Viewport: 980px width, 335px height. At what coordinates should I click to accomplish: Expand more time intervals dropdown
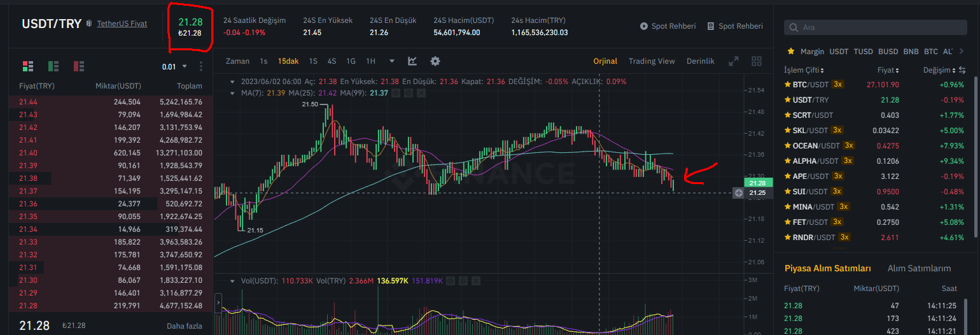pos(392,61)
